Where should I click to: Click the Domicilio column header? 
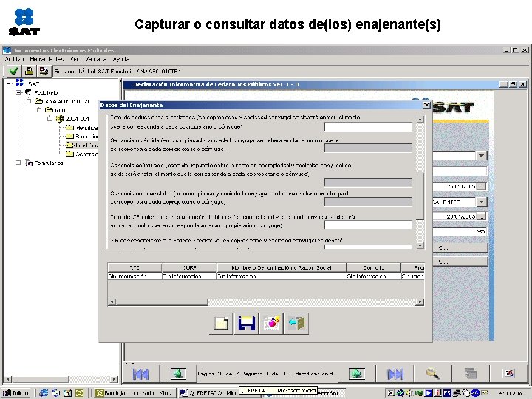click(x=374, y=267)
